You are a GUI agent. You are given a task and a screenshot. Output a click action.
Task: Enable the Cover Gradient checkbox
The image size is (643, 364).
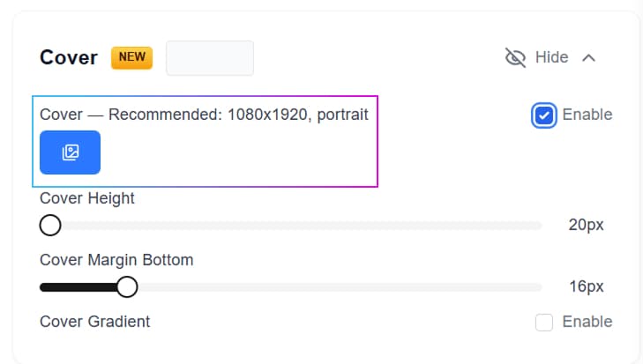click(x=544, y=323)
